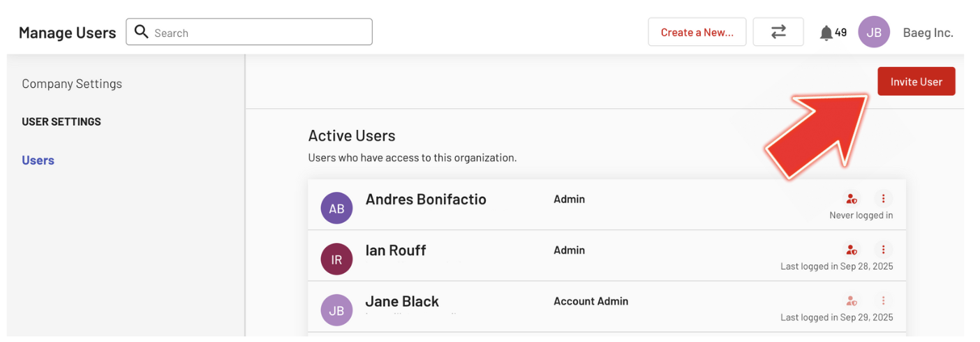Click the AB avatar for Andres Bonifactio
Image resolution: width=980 pixels, height=342 pixels.
336,208
